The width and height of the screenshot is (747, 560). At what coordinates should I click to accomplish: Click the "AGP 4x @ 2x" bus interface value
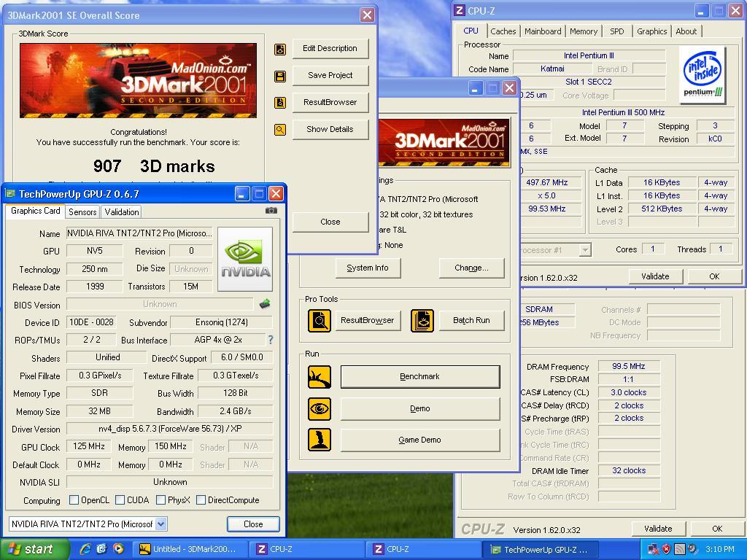click(218, 340)
